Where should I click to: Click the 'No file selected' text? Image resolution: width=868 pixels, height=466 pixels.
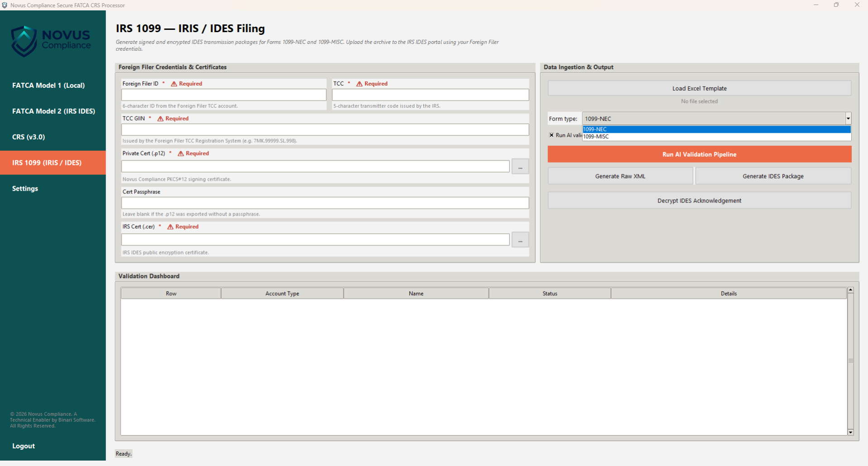[x=700, y=101]
